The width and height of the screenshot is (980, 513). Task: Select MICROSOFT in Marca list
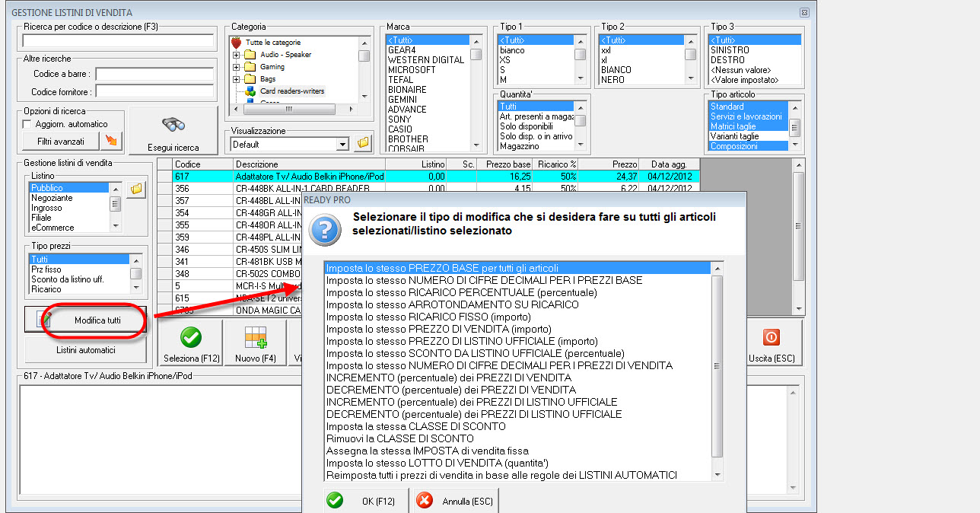[x=428, y=69]
